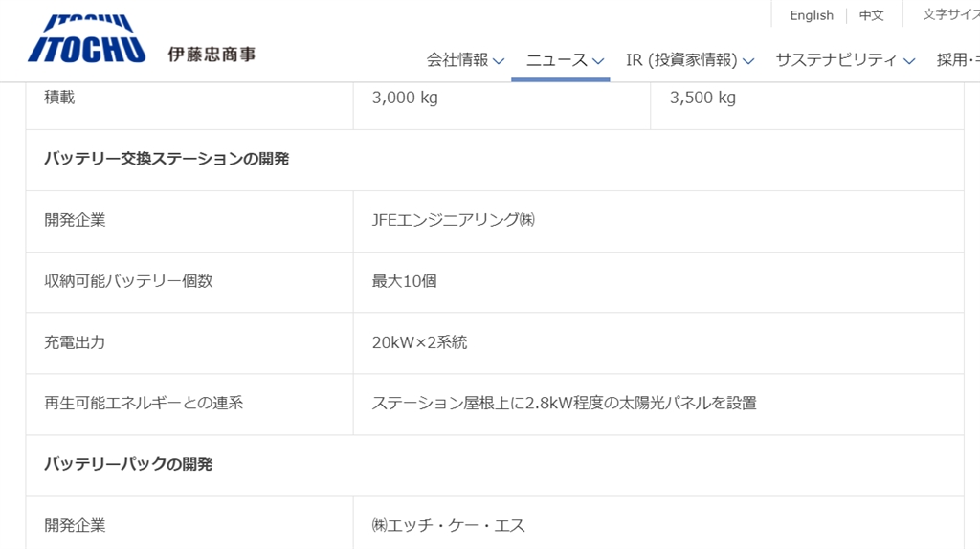Click the 伊藤忠商事 company name logo
This screenshot has width=980, height=549.
212,55
